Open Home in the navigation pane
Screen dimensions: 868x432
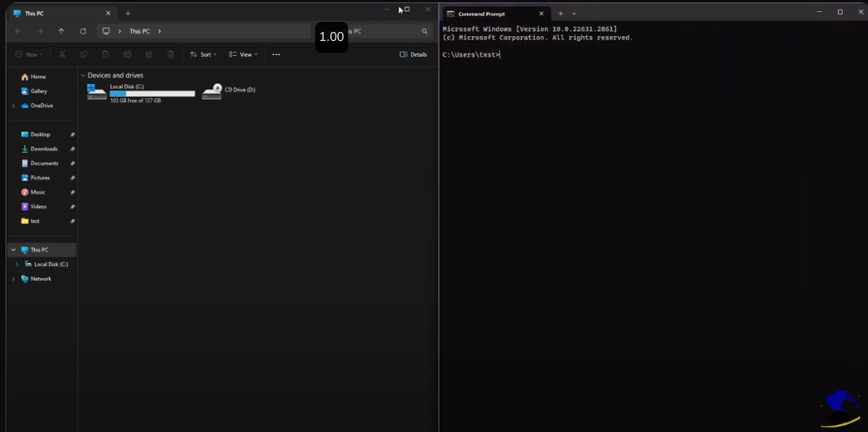pyautogui.click(x=38, y=77)
